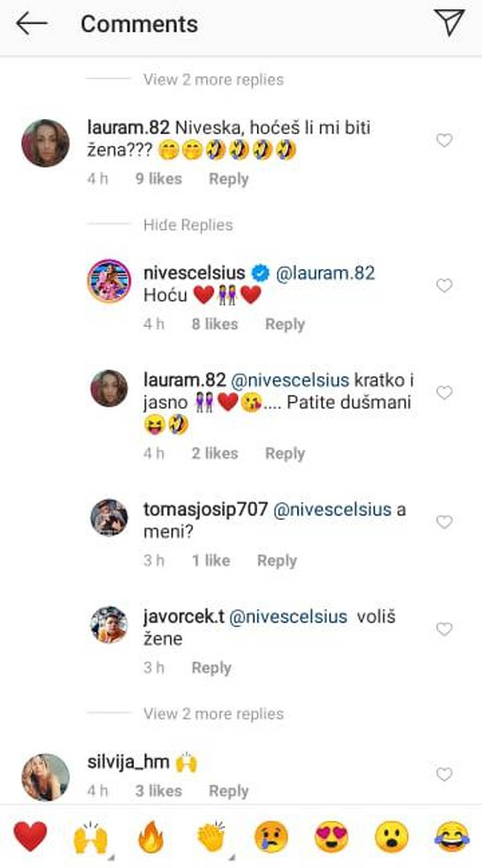Toggle like on tomasjosip707's reply
This screenshot has width=482, height=868.
click(444, 522)
